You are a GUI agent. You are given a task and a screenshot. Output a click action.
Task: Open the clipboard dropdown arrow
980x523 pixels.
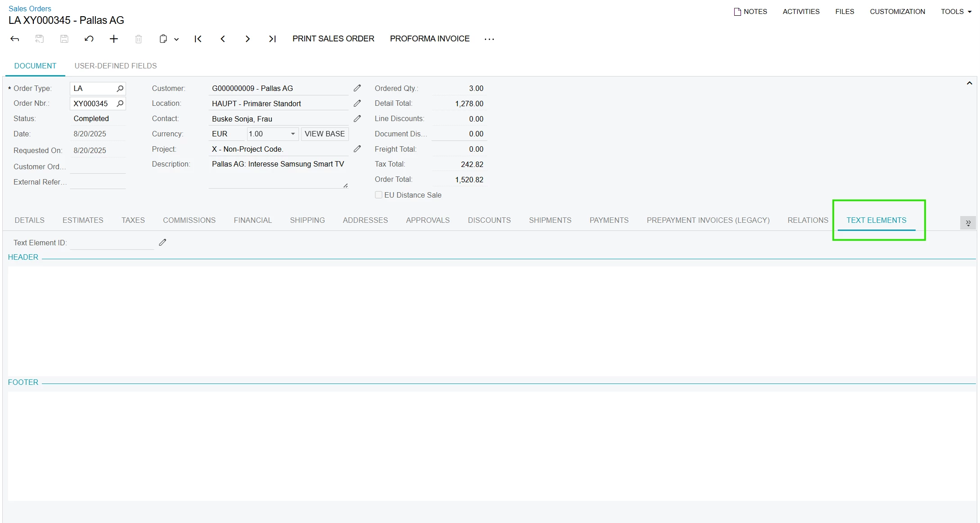[176, 39]
